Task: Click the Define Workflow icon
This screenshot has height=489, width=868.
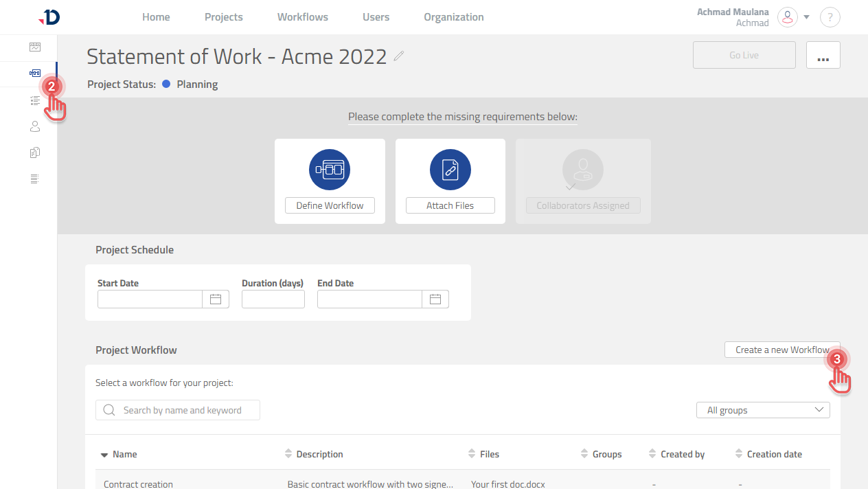Action: (330, 169)
